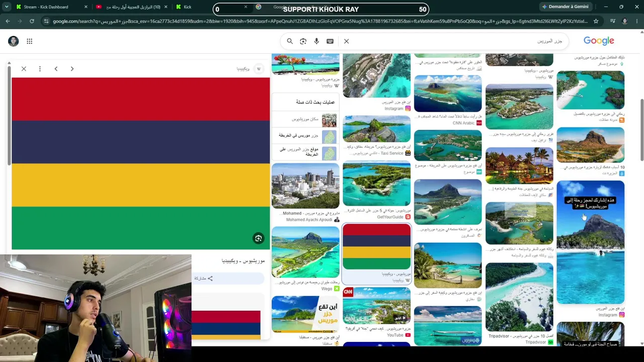Open the Wego Mauritius aerial image
Viewport: 644px width, 362px height.
pos(305,252)
